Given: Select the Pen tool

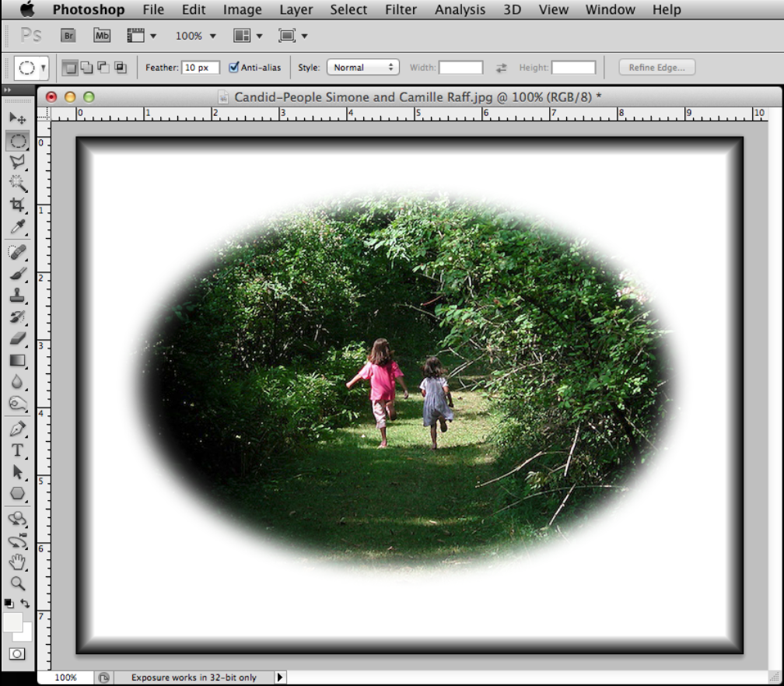Looking at the screenshot, I should [17, 429].
